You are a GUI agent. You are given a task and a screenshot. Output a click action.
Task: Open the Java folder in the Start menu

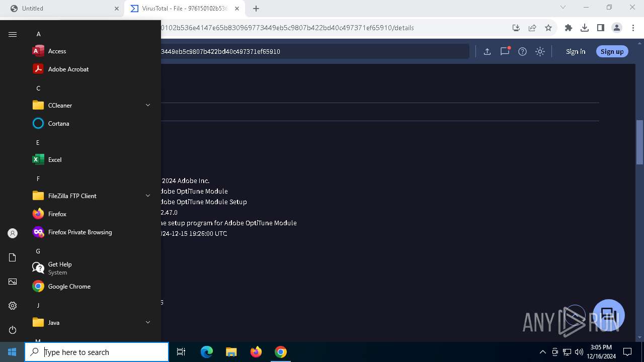coord(91,323)
